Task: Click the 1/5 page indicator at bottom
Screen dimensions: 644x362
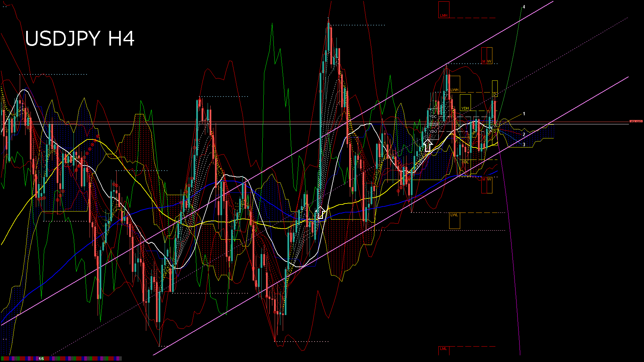Action: tap(41, 359)
